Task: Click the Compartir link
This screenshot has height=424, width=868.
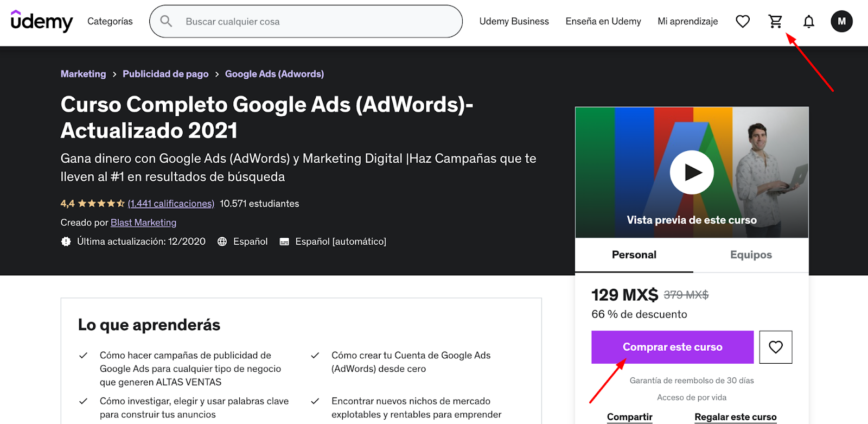Action: [630, 417]
